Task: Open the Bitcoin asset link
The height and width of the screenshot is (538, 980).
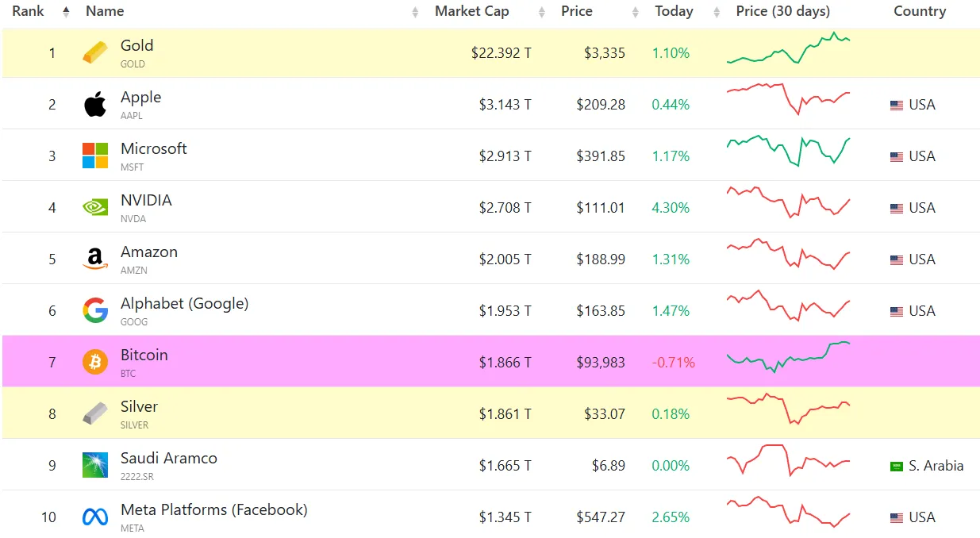Action: point(144,355)
